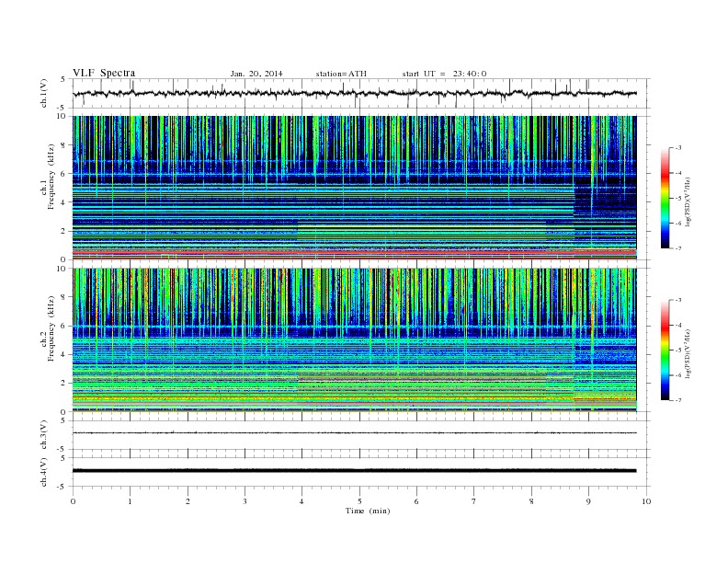This screenshot has width=728, height=563.
Task: Click the '5' tick on ch.3(V) axis
Action: (x=63, y=420)
